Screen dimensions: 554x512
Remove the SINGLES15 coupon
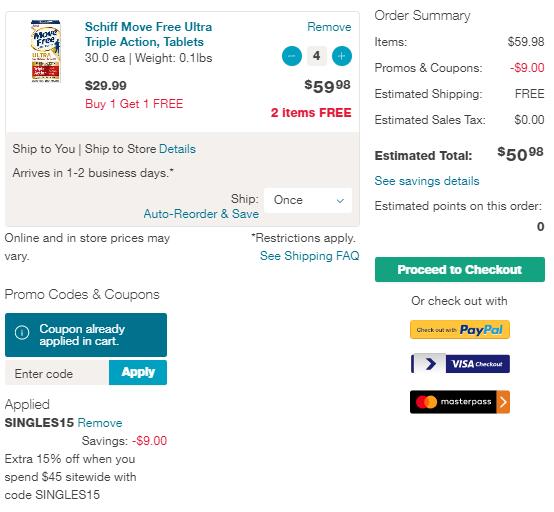click(x=100, y=423)
